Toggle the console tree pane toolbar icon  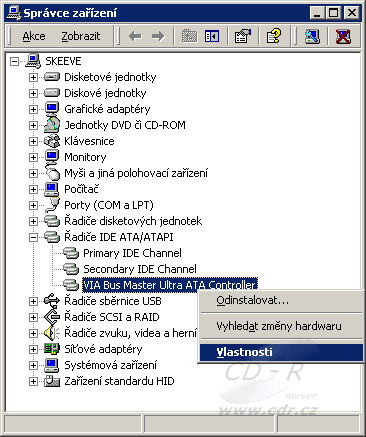(212, 36)
